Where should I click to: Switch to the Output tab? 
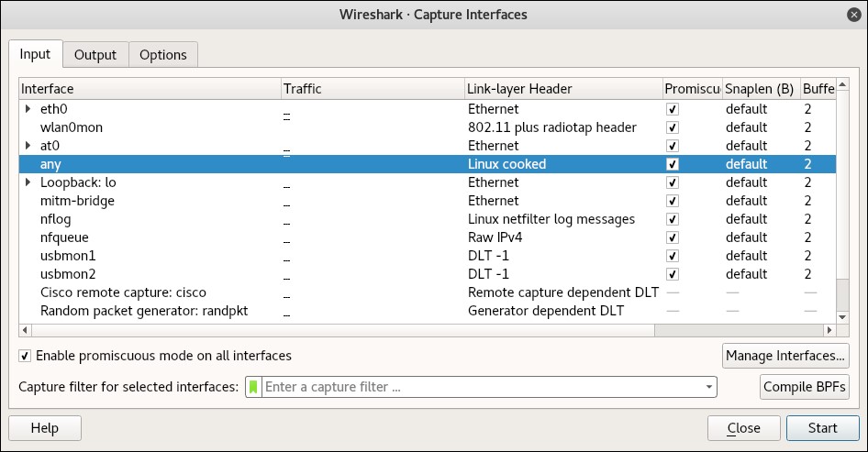coord(95,55)
